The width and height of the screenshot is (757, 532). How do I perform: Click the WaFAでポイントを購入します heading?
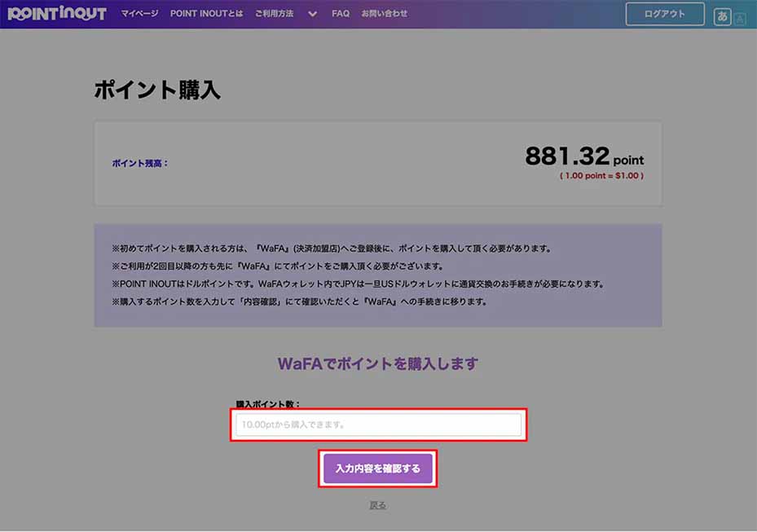[x=378, y=363]
